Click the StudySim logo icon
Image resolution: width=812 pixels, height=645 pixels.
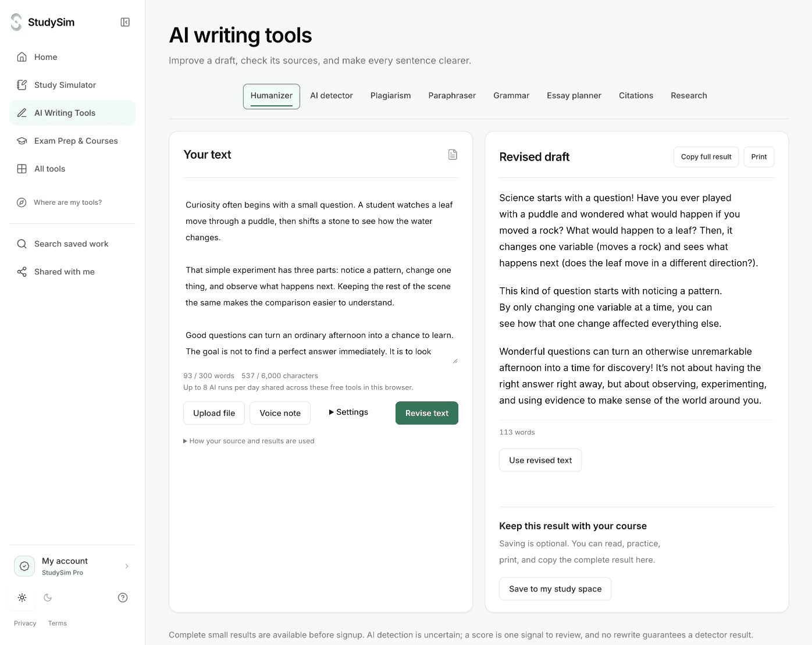16,22
